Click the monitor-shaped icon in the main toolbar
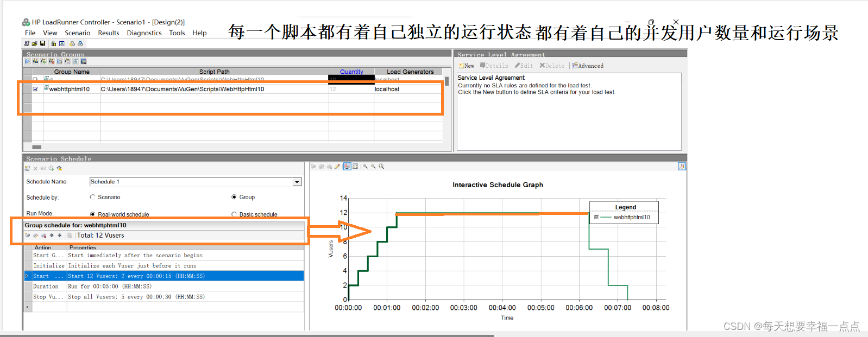Image resolution: width=868 pixels, height=337 pixels. [61, 43]
